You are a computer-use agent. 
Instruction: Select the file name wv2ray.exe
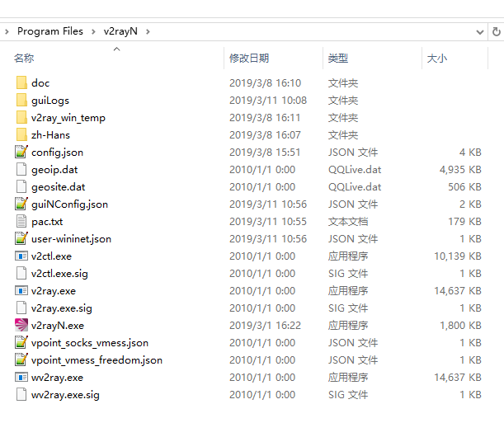click(x=57, y=378)
